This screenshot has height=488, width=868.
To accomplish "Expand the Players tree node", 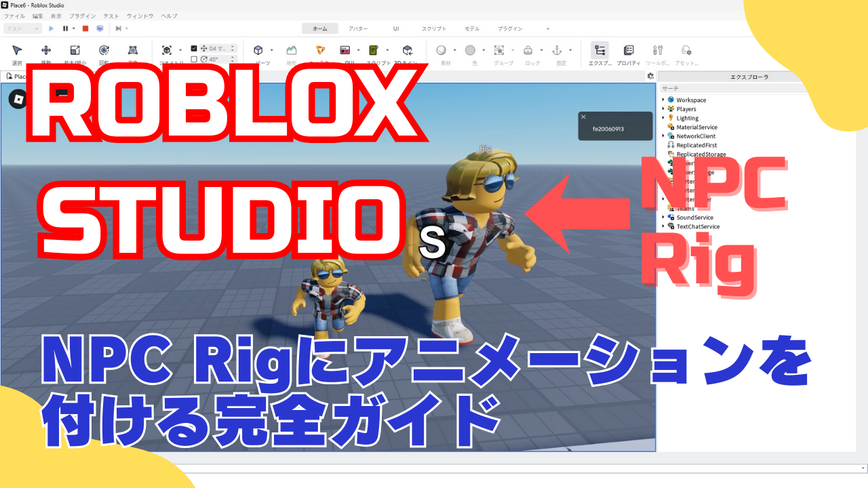I will pyautogui.click(x=663, y=108).
